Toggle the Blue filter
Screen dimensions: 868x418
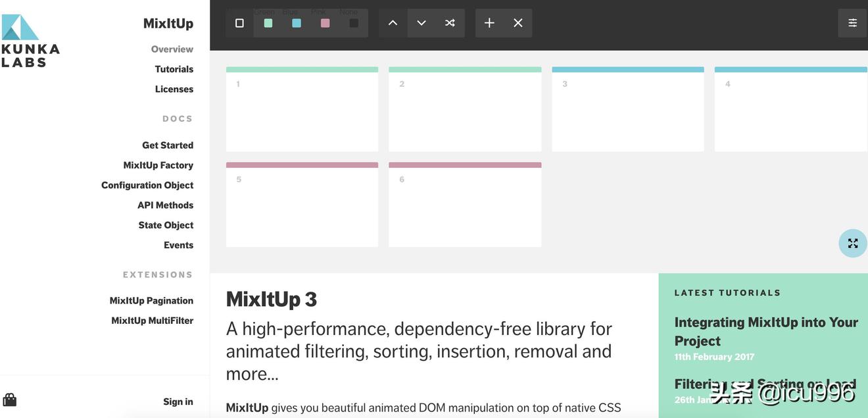[x=297, y=23]
